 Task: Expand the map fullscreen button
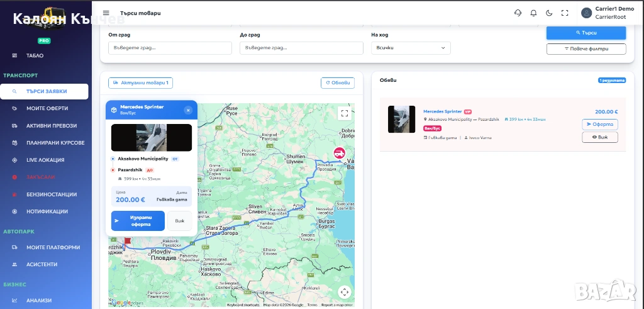[x=344, y=113]
